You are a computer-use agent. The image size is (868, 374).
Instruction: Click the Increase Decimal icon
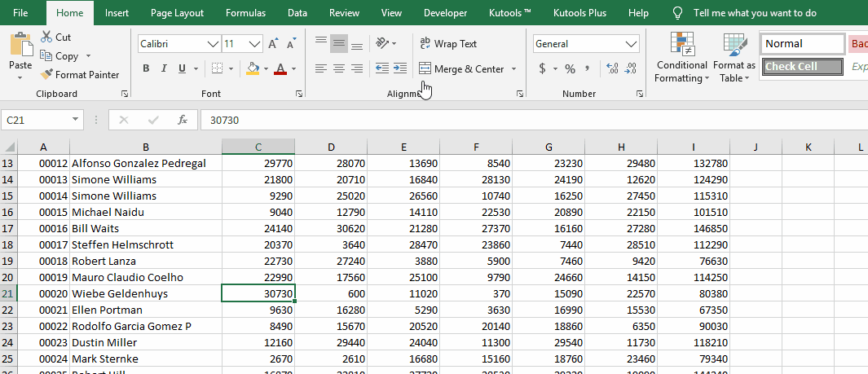pyautogui.click(x=611, y=68)
